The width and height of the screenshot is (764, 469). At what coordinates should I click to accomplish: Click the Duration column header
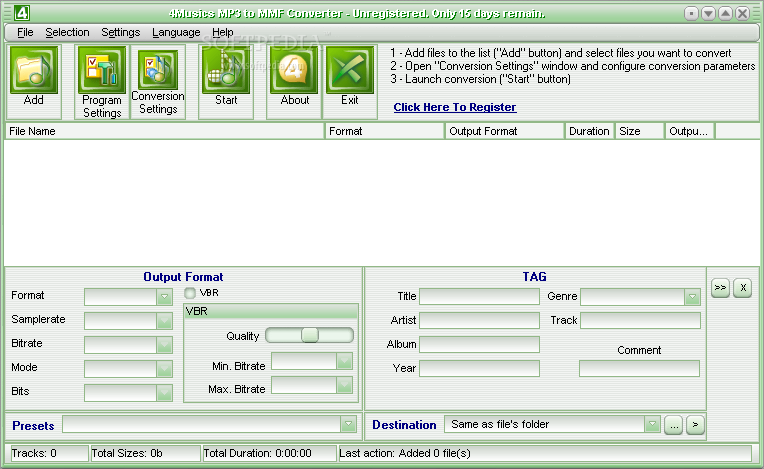click(590, 131)
